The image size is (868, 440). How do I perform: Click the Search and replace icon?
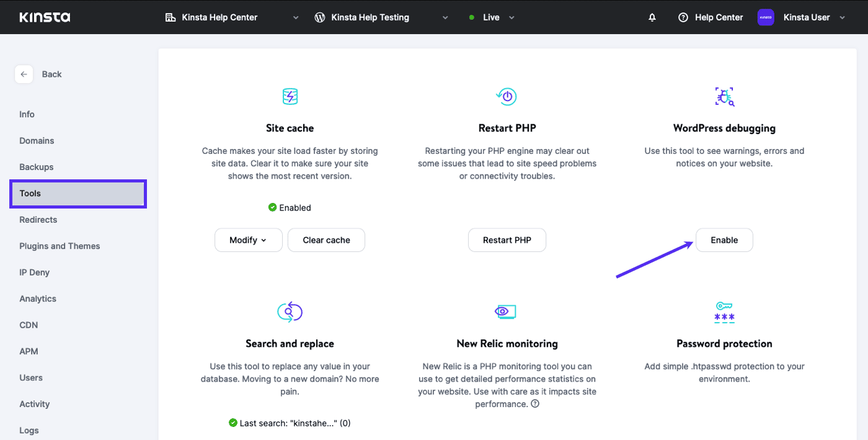[290, 312]
